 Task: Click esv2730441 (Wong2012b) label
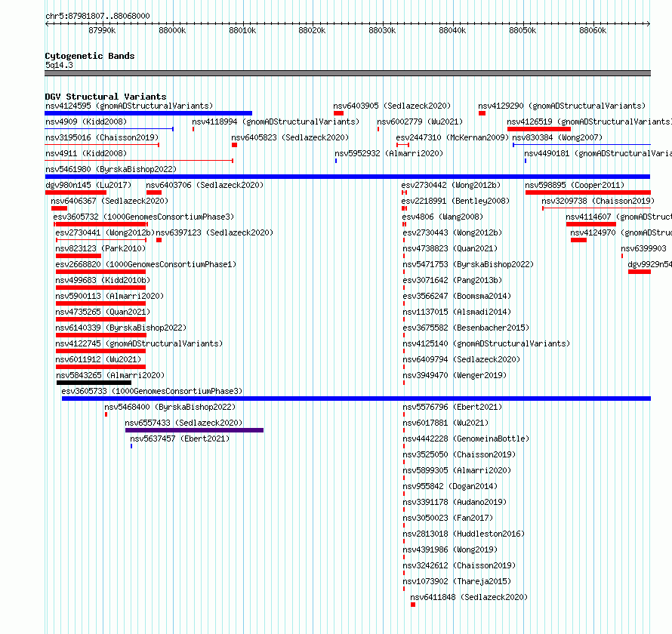[105, 232]
